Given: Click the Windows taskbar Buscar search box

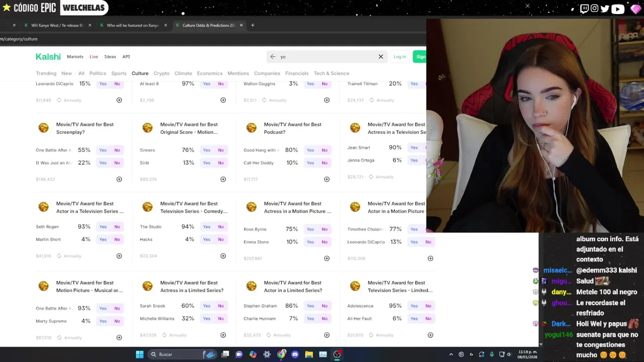Looking at the screenshot, I should [183, 354].
